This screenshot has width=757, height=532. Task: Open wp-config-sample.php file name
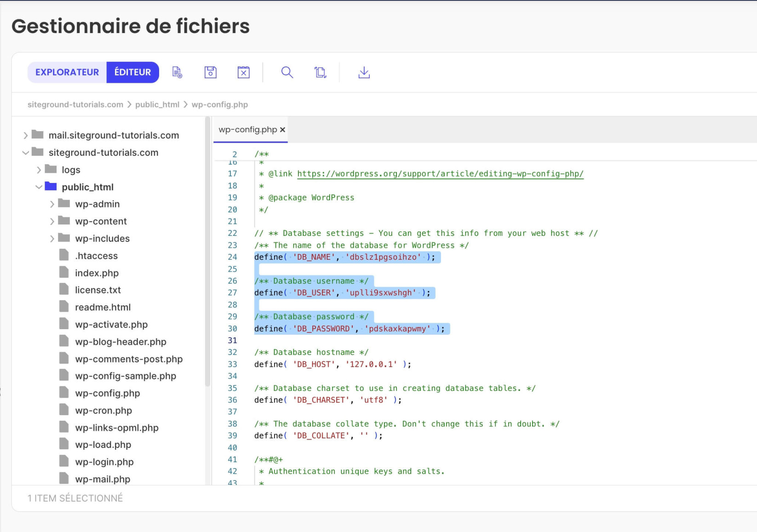pos(126,376)
